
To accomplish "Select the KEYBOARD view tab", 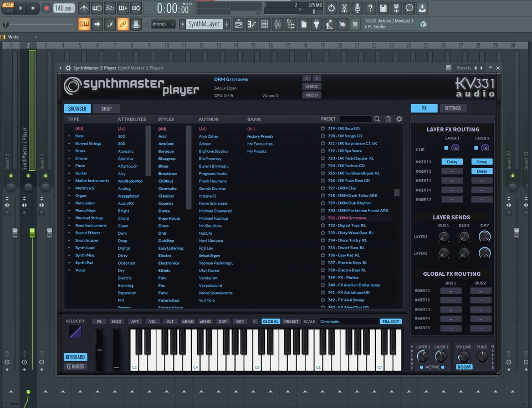I will [x=75, y=357].
